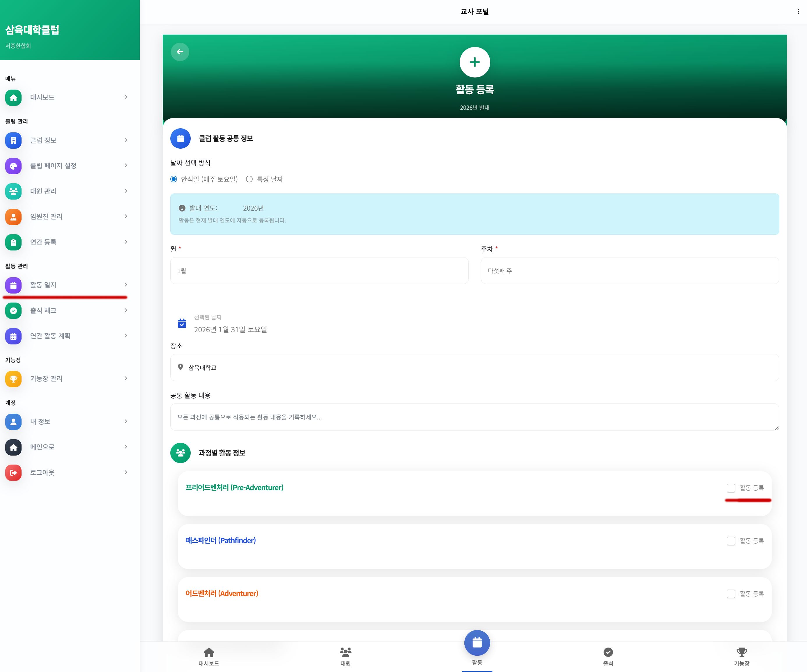Open the 주차 week dropdown
This screenshot has height=672, width=807.
[x=629, y=271]
